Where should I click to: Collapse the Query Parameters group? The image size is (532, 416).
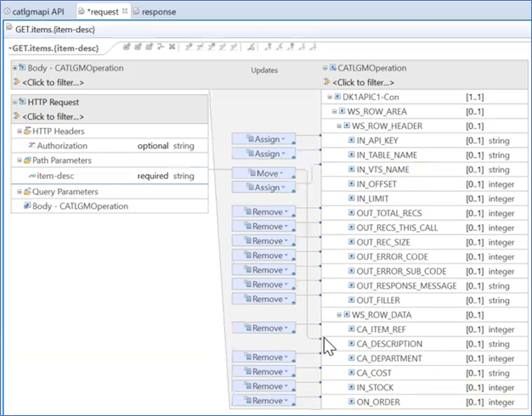click(x=20, y=192)
